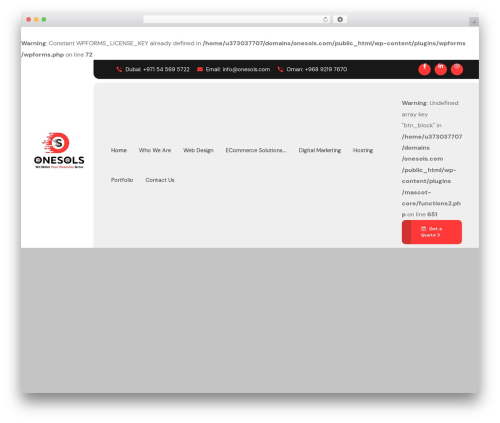Open the Who We Are menu item
Viewport: 500px width, 423px height.
[155, 150]
